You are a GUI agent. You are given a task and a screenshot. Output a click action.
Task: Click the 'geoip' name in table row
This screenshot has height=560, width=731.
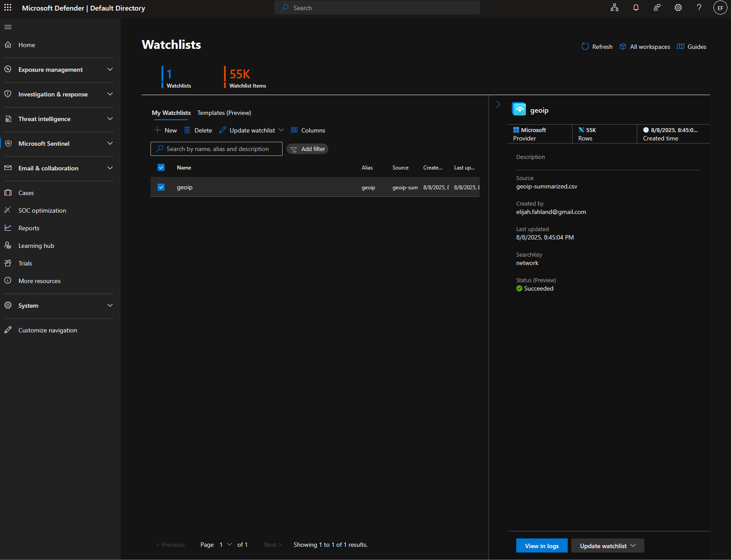(185, 187)
